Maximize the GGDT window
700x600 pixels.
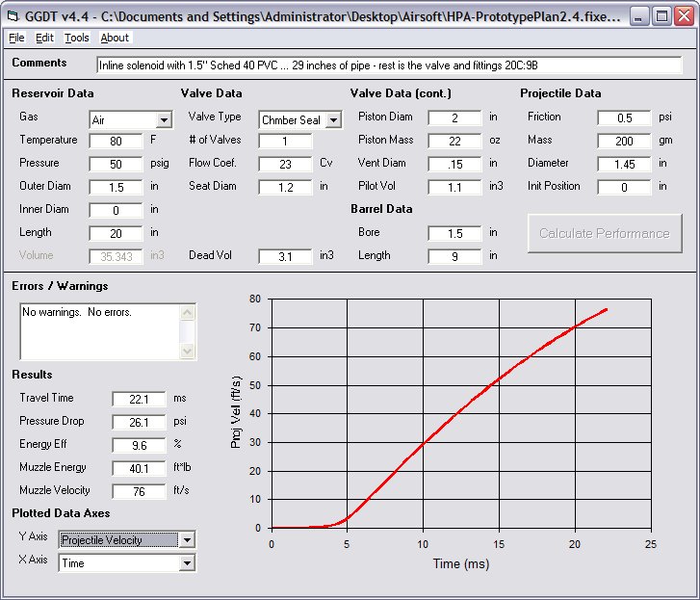[x=661, y=15]
